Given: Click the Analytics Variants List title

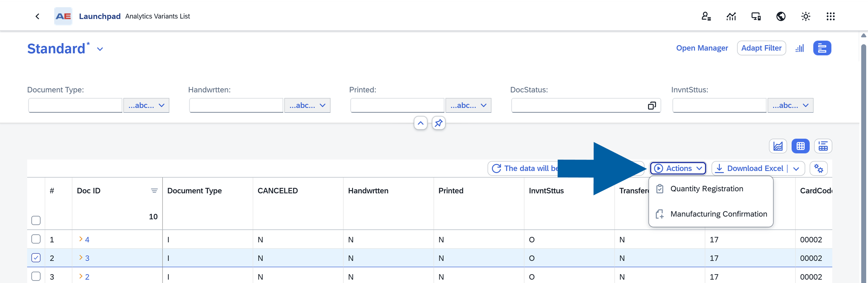Looking at the screenshot, I should click(x=157, y=16).
